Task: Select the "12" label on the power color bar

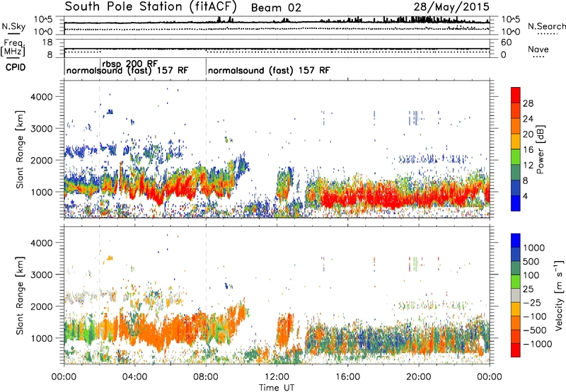Action: click(x=528, y=166)
